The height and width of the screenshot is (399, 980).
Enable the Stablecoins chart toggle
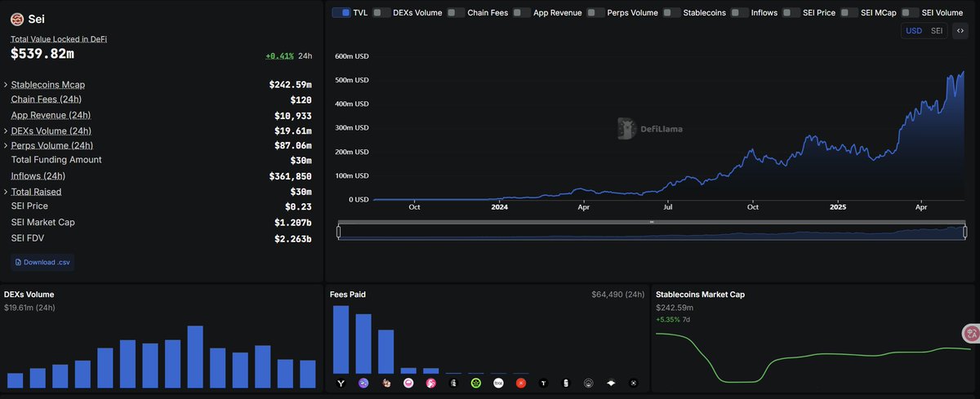pos(671,13)
